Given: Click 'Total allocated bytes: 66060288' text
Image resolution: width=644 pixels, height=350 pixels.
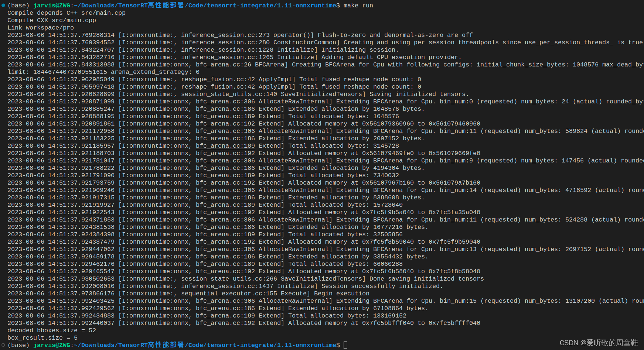Looking at the screenshot, I should coord(345,264).
